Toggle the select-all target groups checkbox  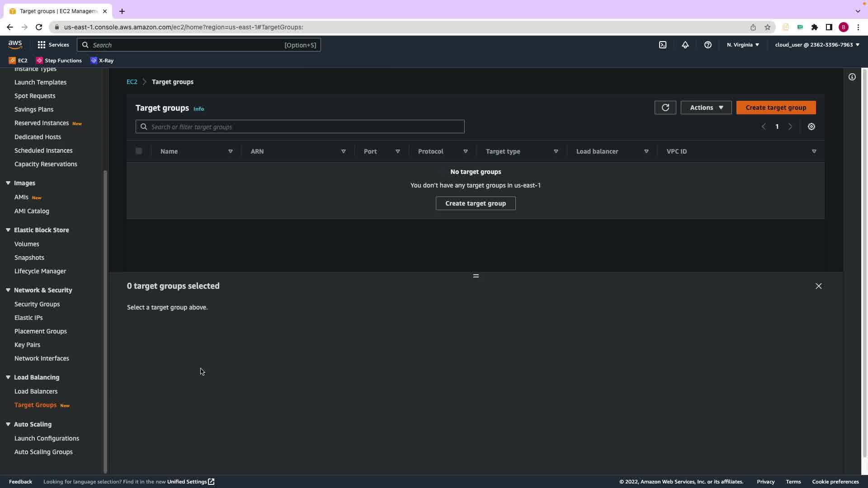139,151
